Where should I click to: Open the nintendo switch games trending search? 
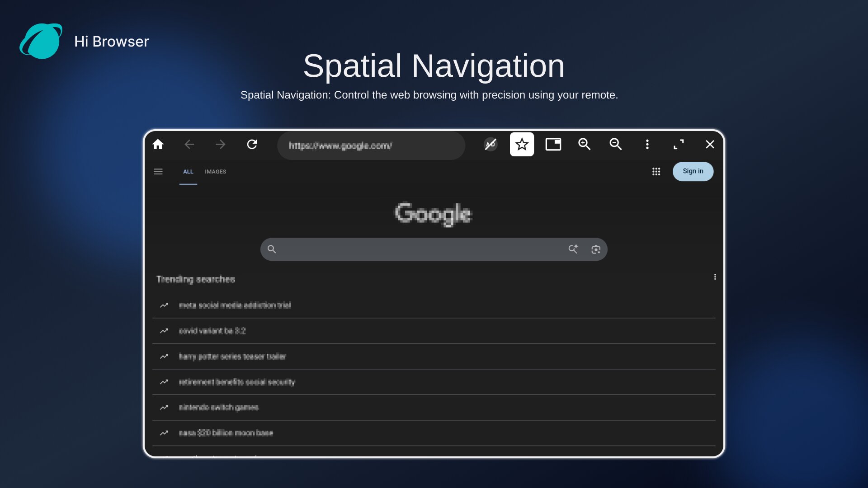[219, 408]
